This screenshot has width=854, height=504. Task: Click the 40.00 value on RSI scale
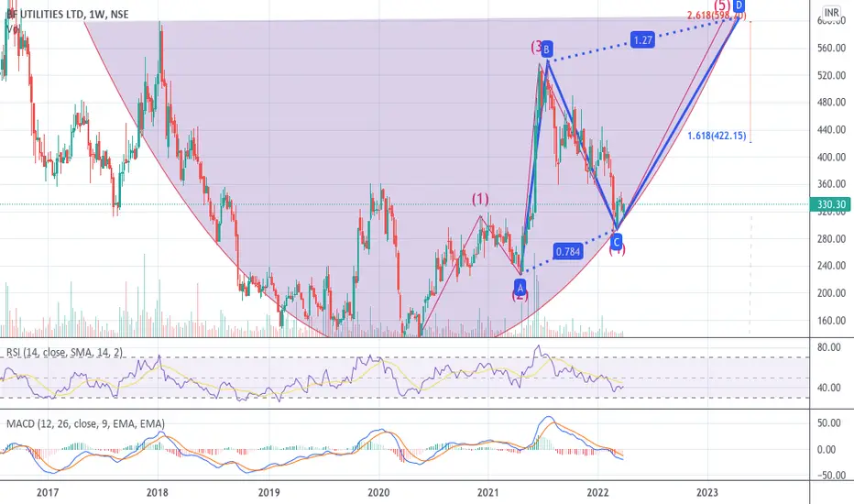(x=829, y=388)
